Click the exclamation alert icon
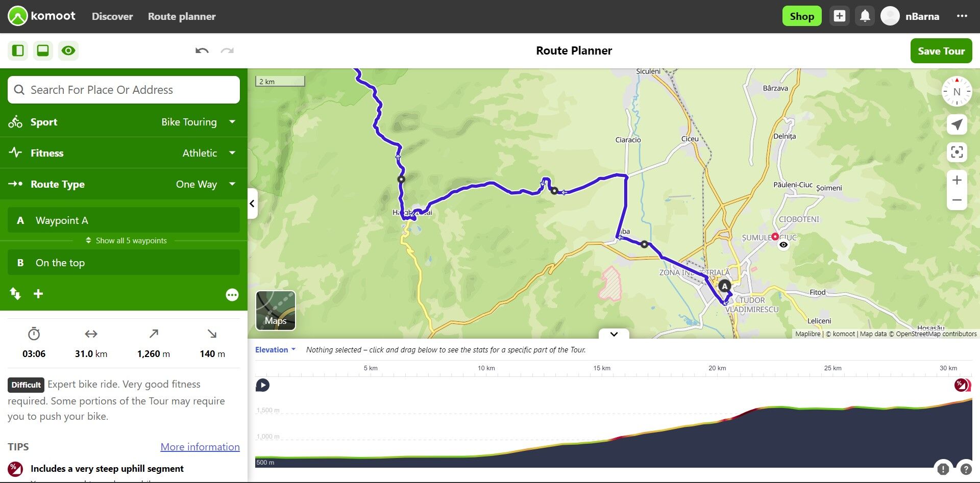Viewport: 980px width, 483px height. 943,469
